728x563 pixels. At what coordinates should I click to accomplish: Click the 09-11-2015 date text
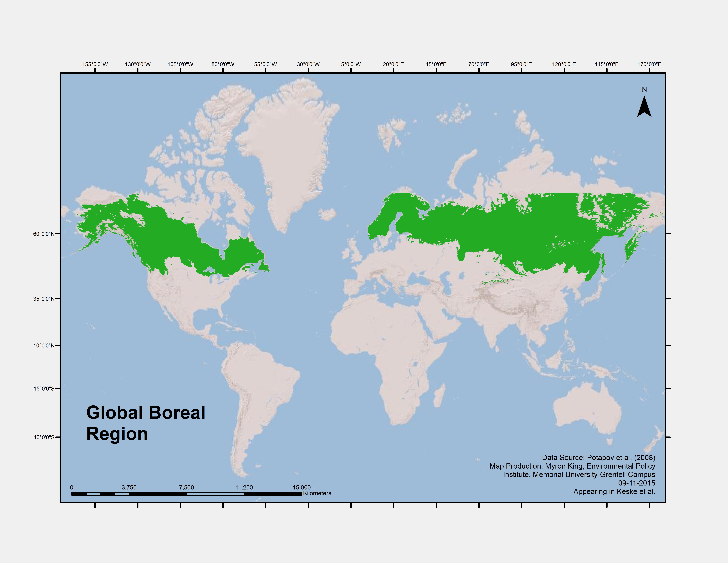coord(637,483)
